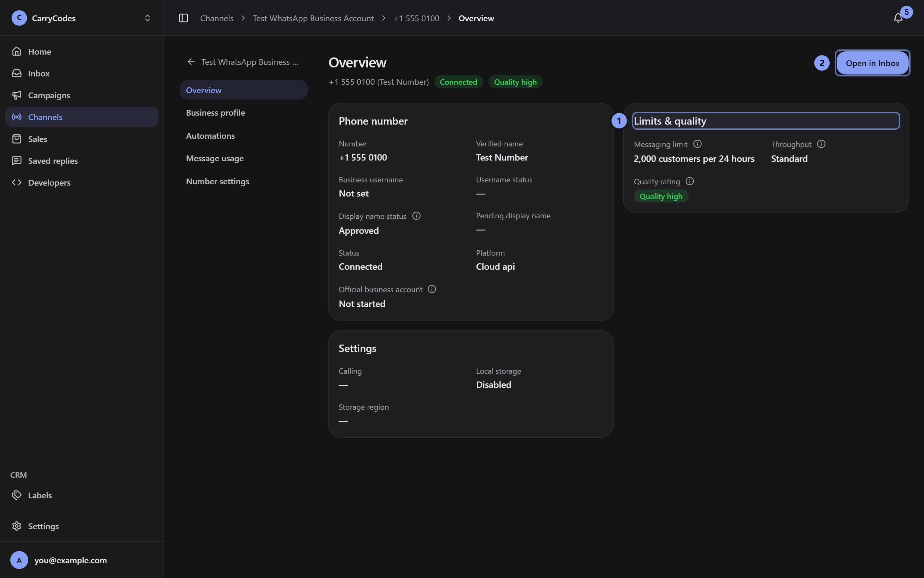Click the Developers code brackets icon
This screenshot has height=578, width=924.
[x=16, y=182]
